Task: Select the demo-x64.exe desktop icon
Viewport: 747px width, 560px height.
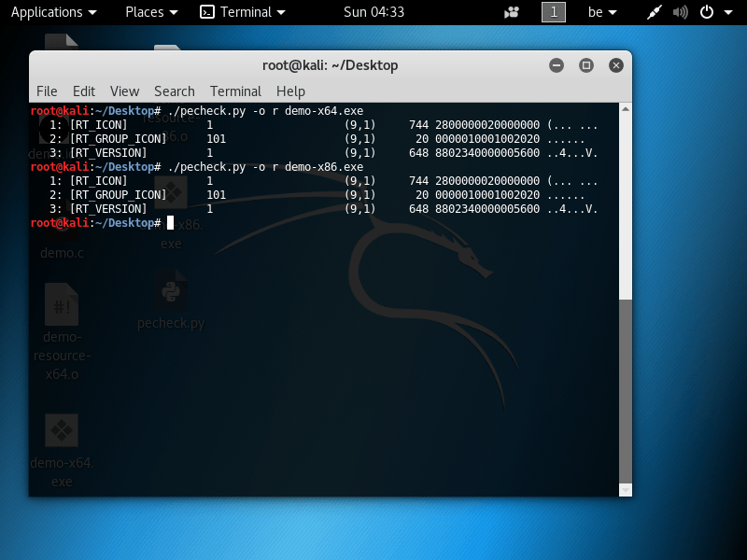Action: pyautogui.click(x=62, y=431)
